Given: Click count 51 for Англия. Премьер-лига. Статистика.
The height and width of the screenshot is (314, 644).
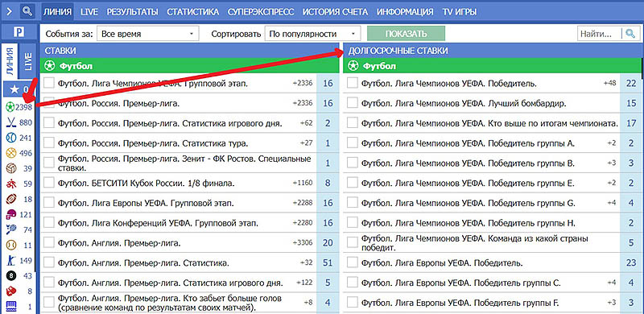Looking at the screenshot, I should pos(328,262).
